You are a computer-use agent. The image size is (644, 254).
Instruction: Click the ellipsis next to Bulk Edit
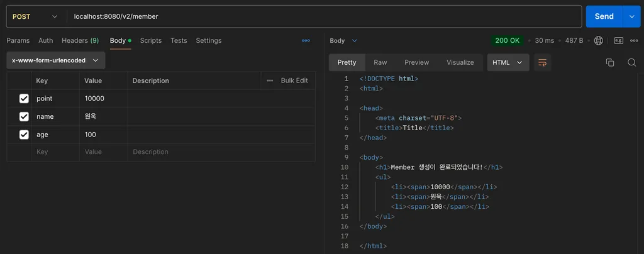point(270,81)
